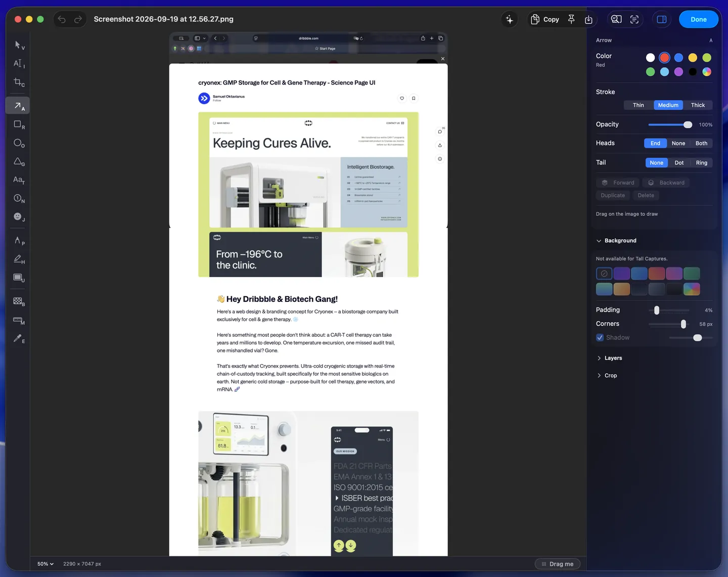Click the sparkle enhance icon
Viewport: 728px width, 577px height.
coord(510,19)
